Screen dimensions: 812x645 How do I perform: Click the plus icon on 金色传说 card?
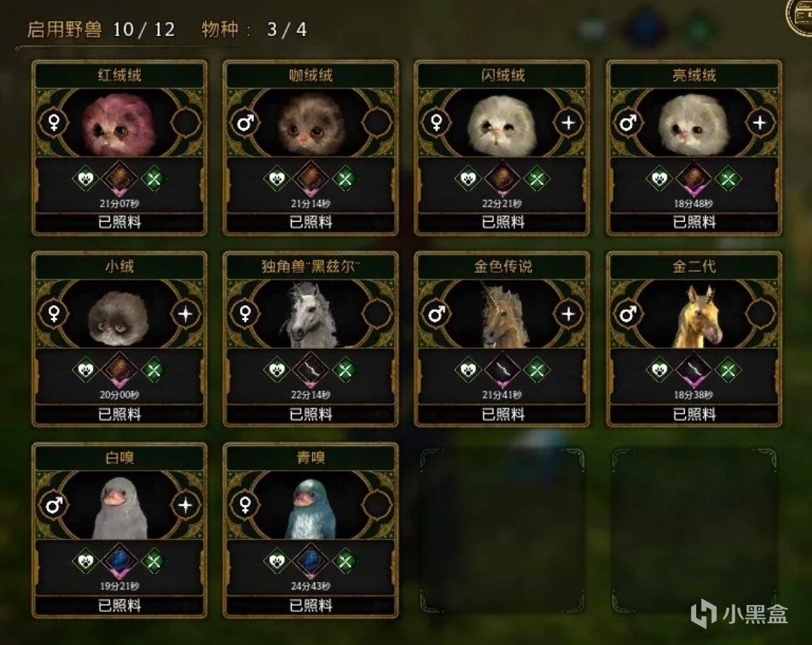pyautogui.click(x=568, y=313)
